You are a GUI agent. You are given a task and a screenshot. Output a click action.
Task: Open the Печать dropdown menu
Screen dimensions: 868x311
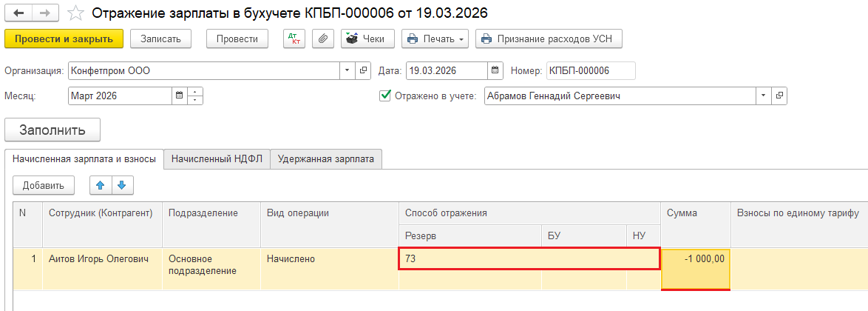tap(435, 39)
